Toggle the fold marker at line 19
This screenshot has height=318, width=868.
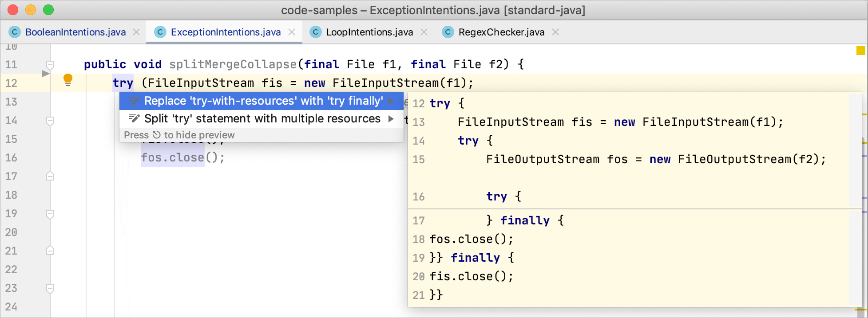pyautogui.click(x=50, y=214)
